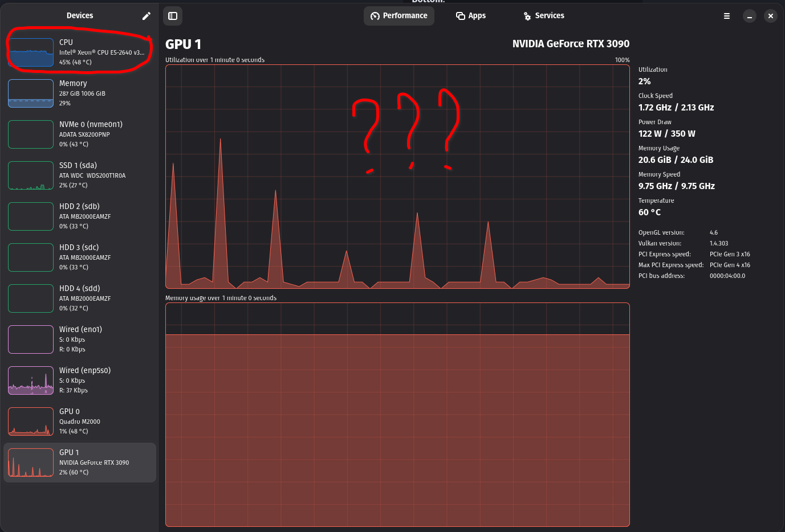Close the window
The height and width of the screenshot is (532, 785).
tap(770, 16)
